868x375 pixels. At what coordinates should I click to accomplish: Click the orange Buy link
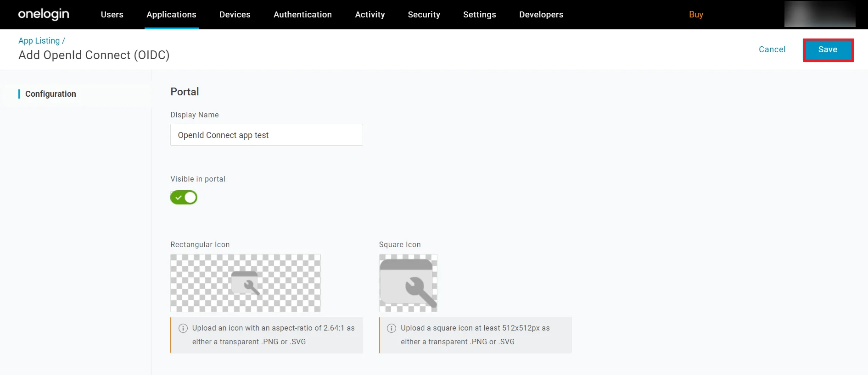pos(696,15)
